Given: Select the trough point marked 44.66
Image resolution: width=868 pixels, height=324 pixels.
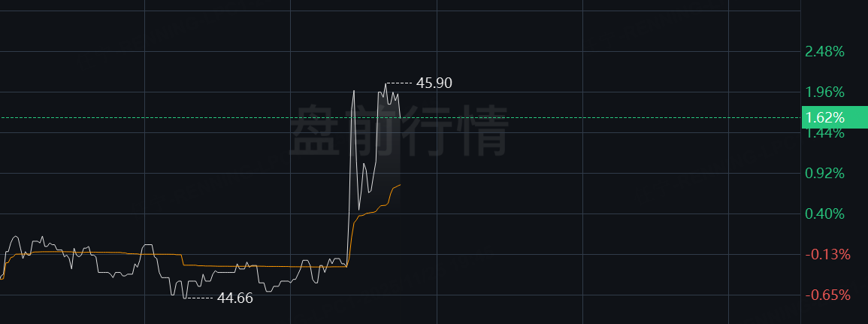Looking at the screenshot, I should click(184, 298).
